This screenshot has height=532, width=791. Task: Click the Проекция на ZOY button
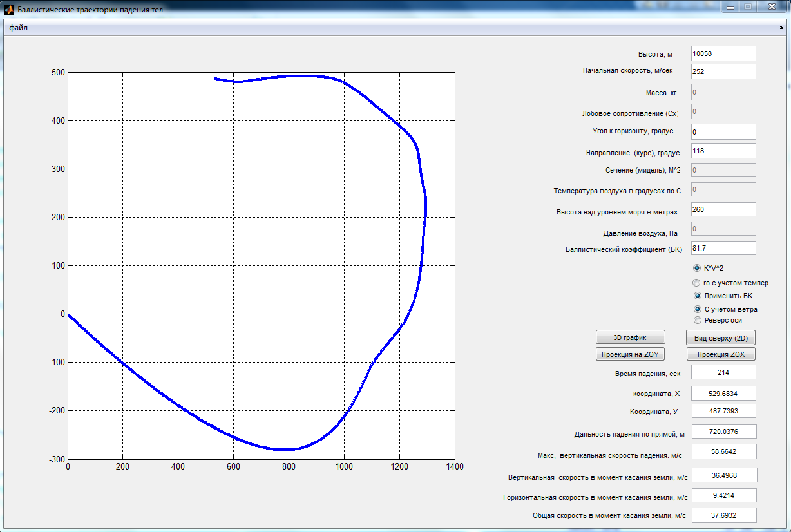tap(630, 354)
